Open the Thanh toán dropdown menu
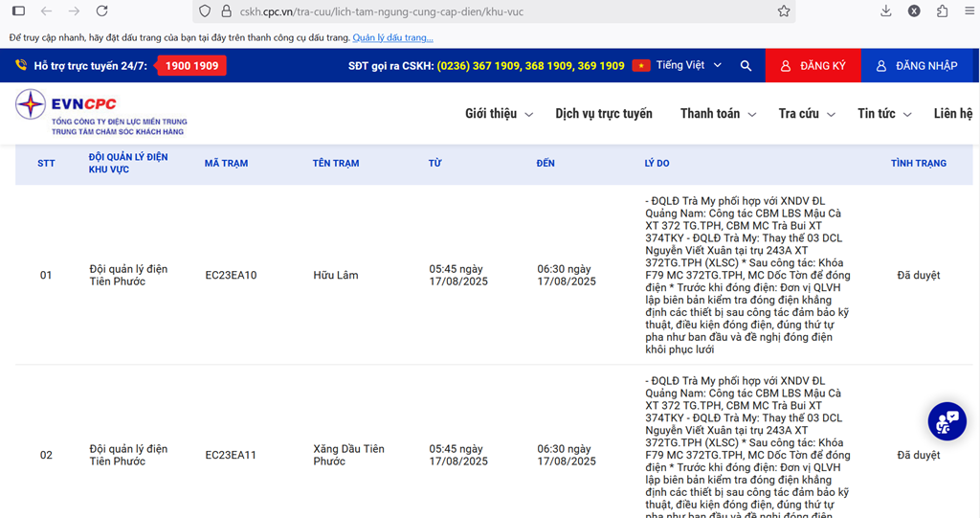Image resolution: width=980 pixels, height=518 pixels. (718, 114)
